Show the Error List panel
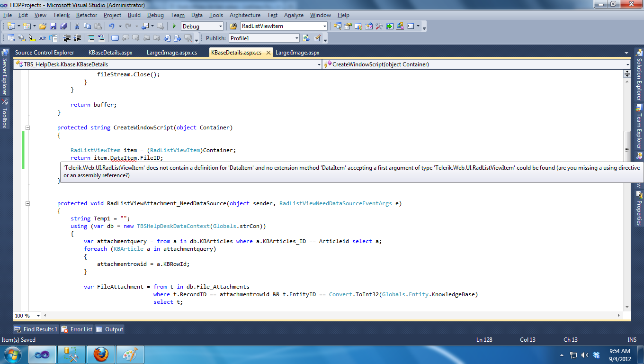The height and width of the screenshot is (364, 644). (78, 329)
